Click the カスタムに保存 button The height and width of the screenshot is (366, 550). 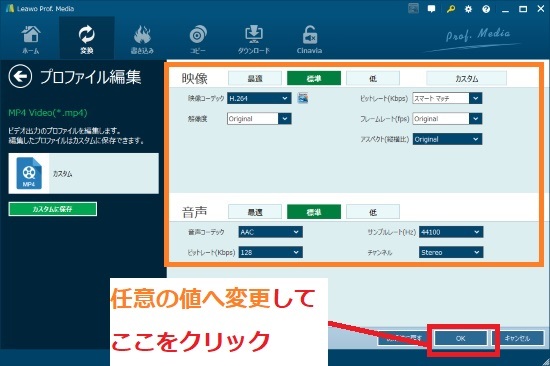click(x=53, y=209)
